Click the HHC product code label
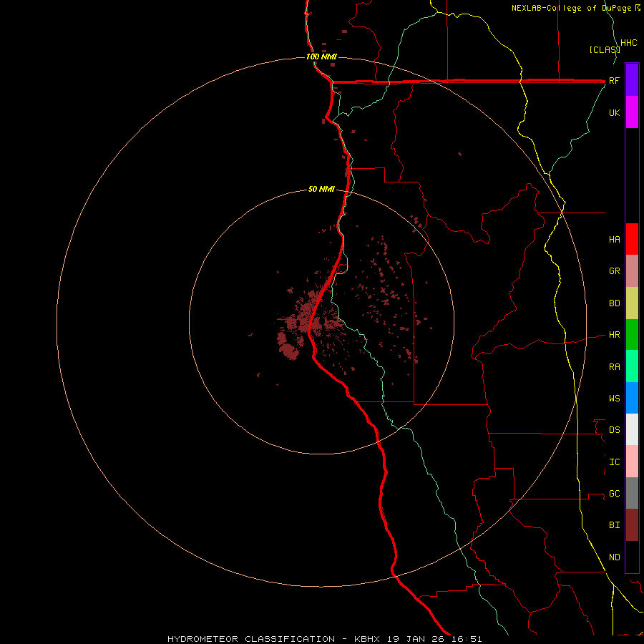644x644 pixels. coord(628,43)
